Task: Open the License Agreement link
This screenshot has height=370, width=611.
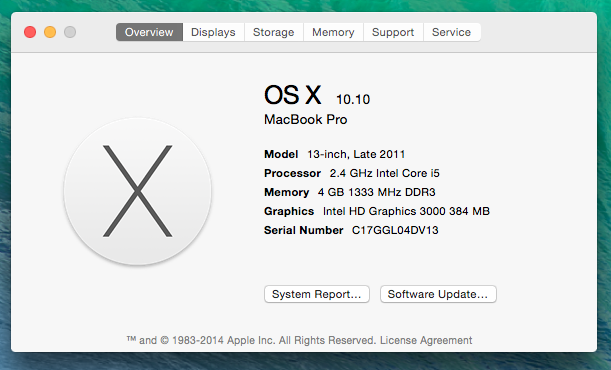Action: (x=426, y=340)
